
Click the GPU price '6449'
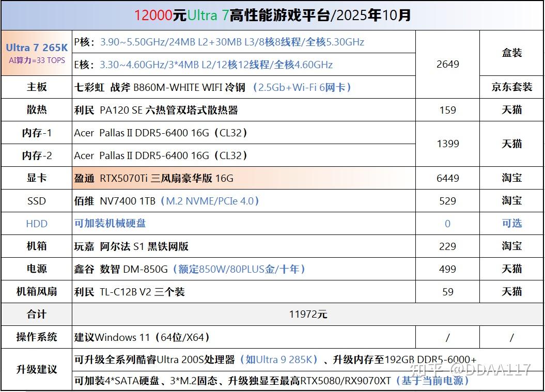(448, 178)
